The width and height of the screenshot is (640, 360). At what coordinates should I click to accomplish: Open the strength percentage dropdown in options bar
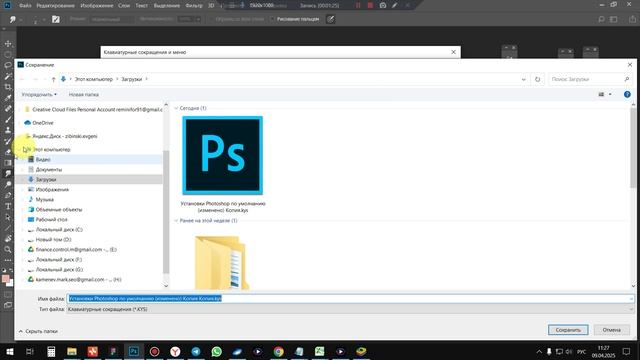pos(198,19)
